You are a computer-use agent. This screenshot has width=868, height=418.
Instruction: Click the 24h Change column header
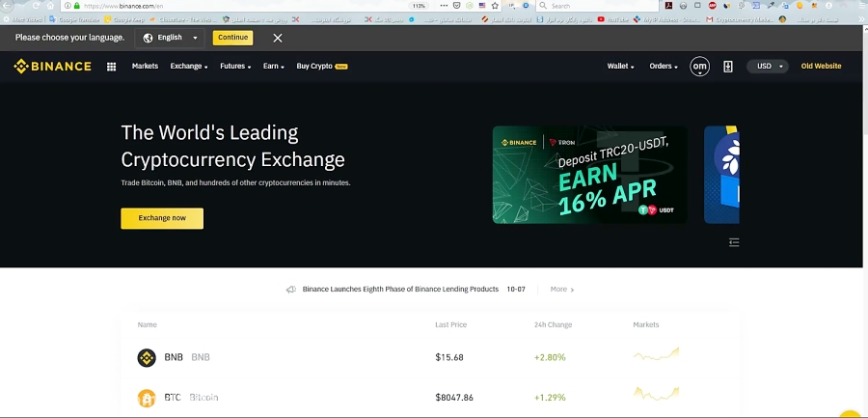point(553,325)
